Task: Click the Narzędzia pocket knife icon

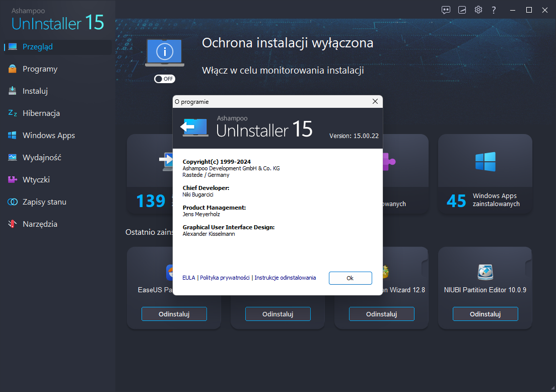Action: pos(13,224)
